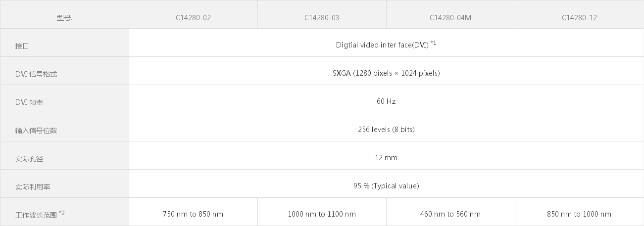Click the 460 nm to 560 nm cell
This screenshot has width=644, height=226.
pos(450,214)
